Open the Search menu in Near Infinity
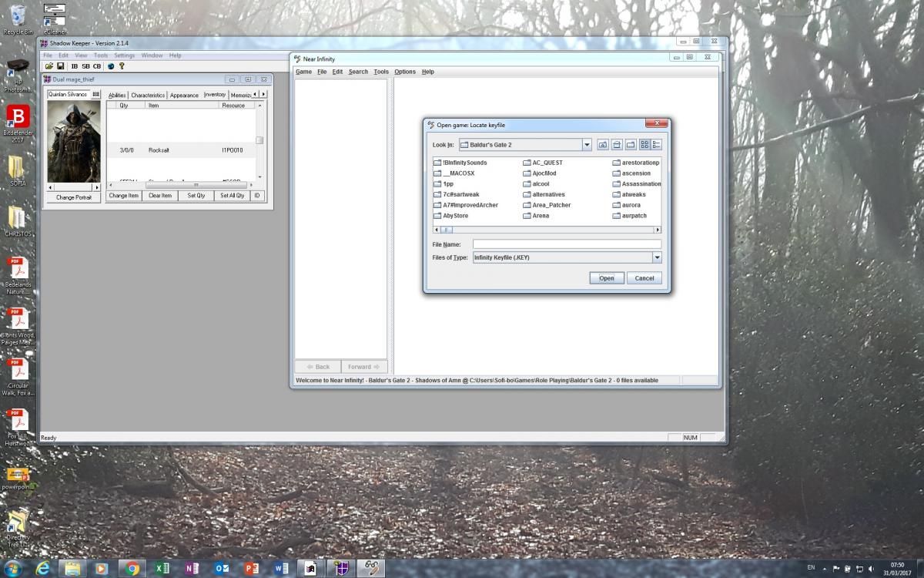This screenshot has height=578, width=924. coord(358,72)
